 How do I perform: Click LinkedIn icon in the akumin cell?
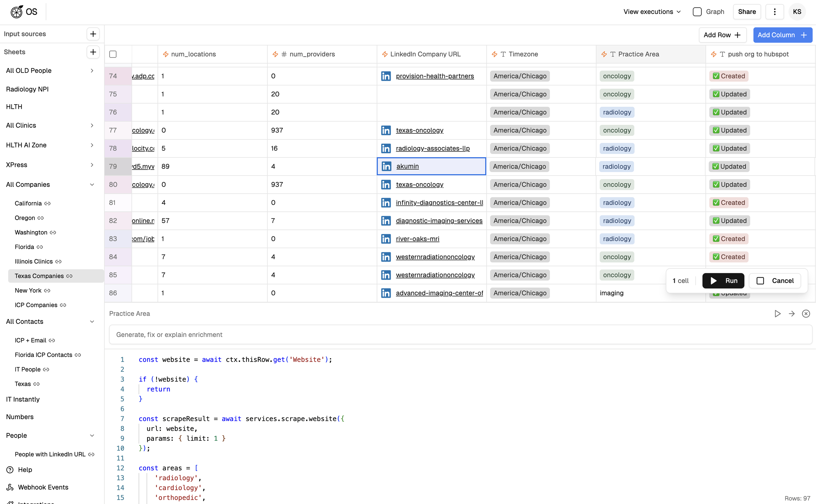click(x=386, y=166)
